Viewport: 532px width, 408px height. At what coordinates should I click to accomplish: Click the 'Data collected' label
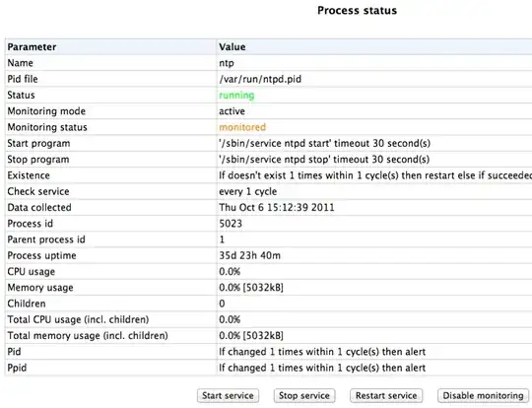tap(39, 207)
